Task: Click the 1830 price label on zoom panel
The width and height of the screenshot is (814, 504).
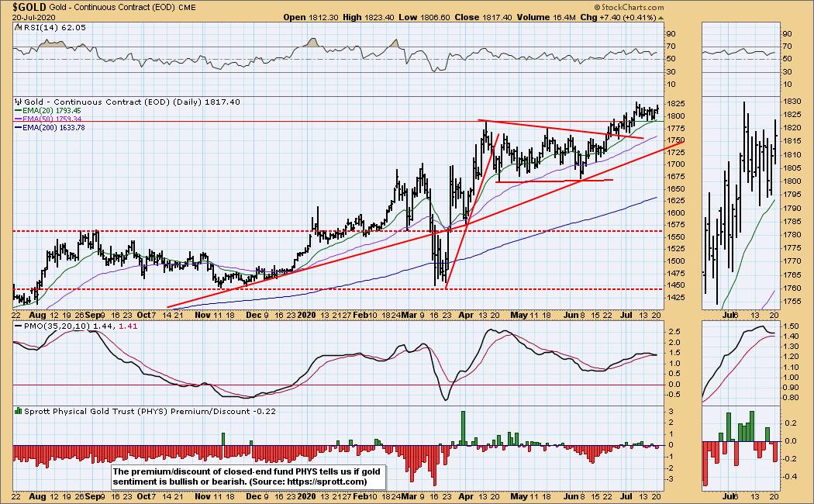Action: [792, 102]
